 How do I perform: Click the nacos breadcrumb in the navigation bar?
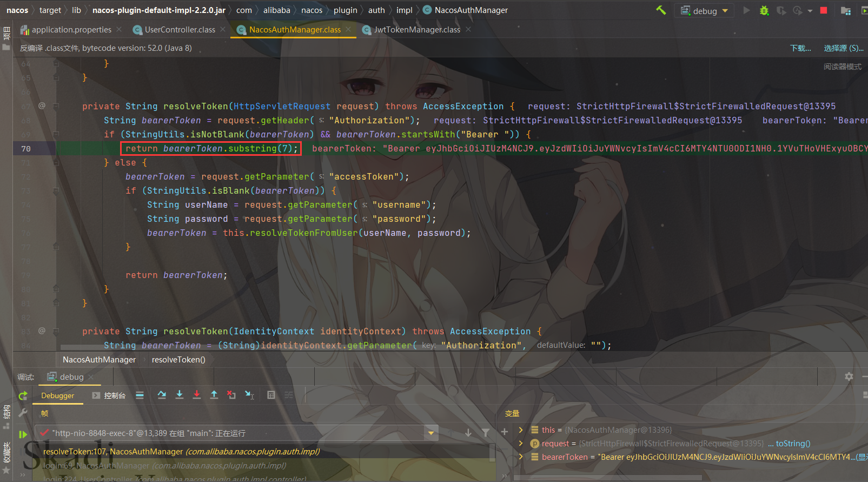pos(17,10)
